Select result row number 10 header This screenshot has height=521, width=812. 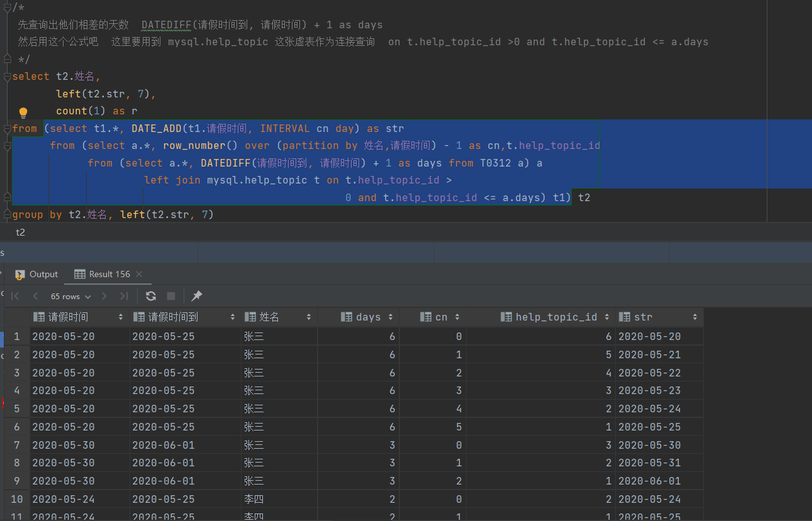pyautogui.click(x=17, y=499)
